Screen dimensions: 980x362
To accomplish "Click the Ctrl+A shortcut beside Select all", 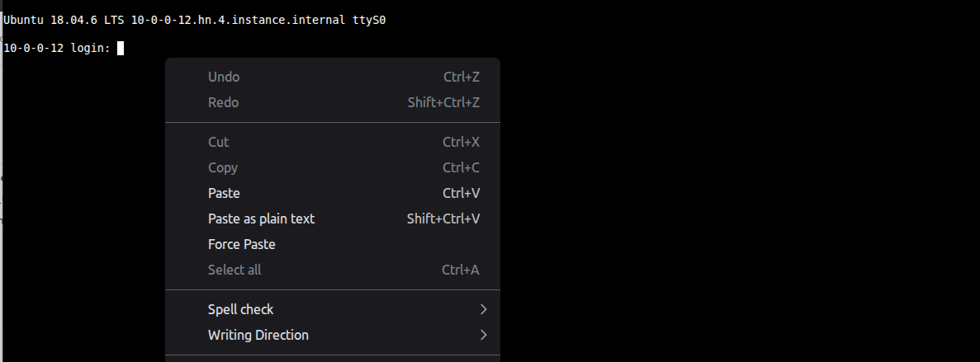I will click(x=461, y=270).
